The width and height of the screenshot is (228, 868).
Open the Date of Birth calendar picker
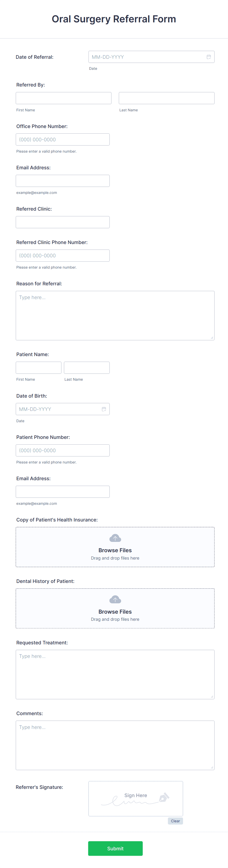(x=104, y=409)
